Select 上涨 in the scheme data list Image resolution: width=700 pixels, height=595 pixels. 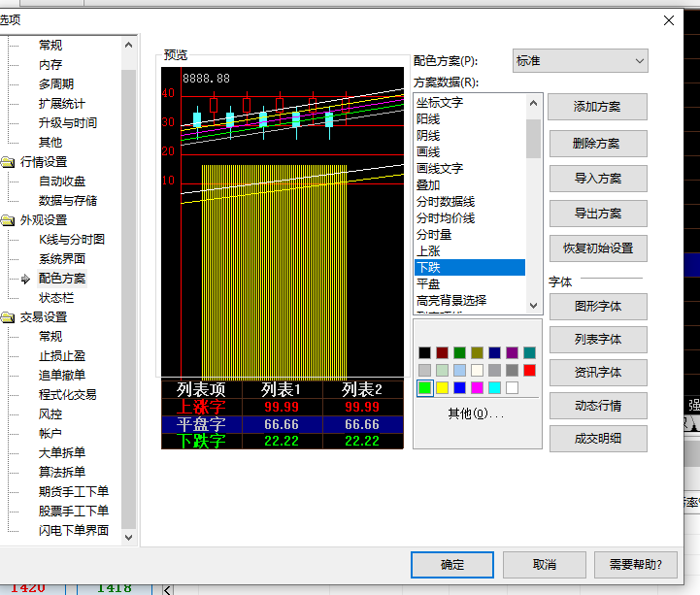[x=428, y=250]
